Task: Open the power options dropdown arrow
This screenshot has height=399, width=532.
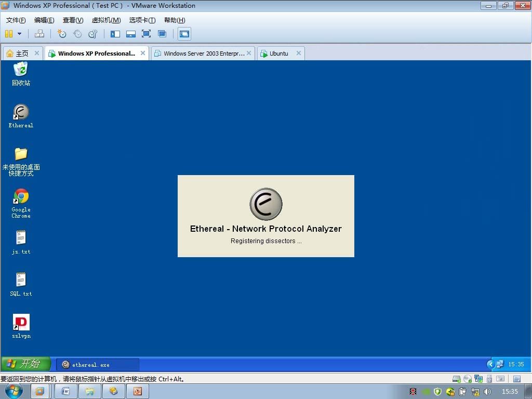Action: point(19,34)
